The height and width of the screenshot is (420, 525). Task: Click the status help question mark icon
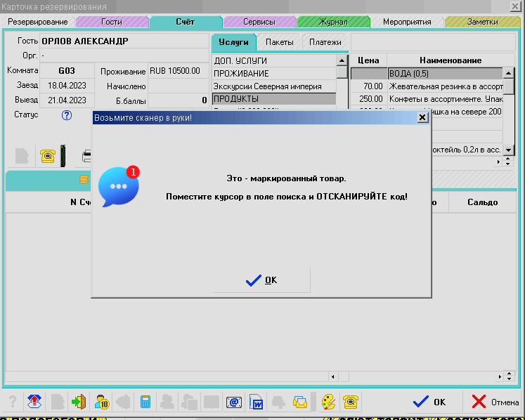pos(67,115)
